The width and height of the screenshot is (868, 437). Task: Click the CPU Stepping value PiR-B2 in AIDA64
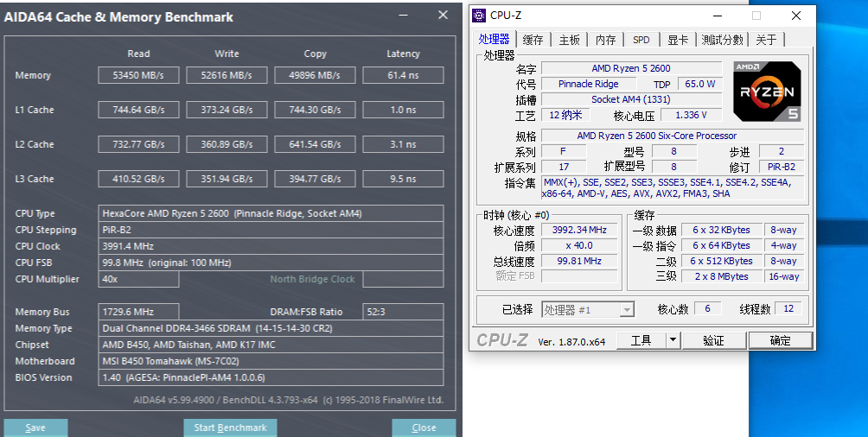point(271,230)
